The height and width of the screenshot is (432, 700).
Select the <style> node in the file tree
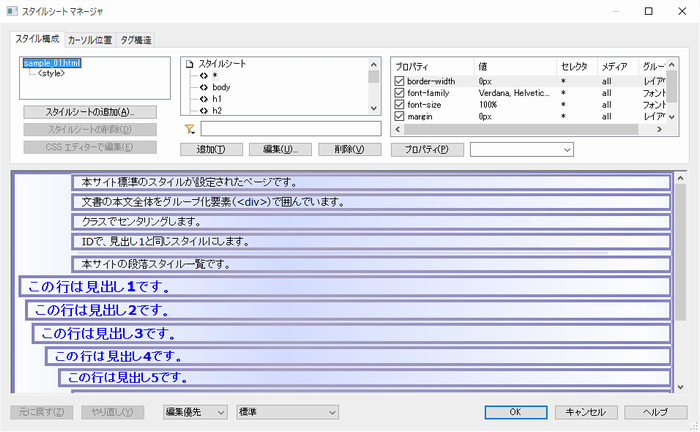tap(54, 73)
